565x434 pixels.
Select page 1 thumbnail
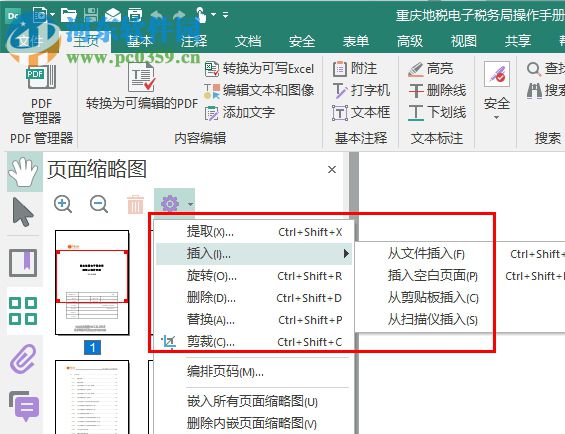click(x=92, y=283)
